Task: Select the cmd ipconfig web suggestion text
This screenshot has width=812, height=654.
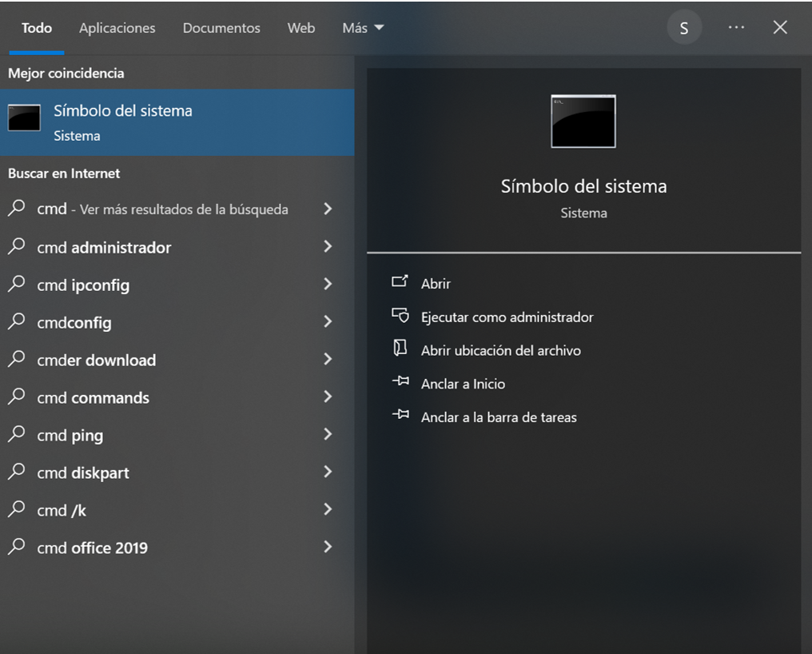Action: pos(83,285)
